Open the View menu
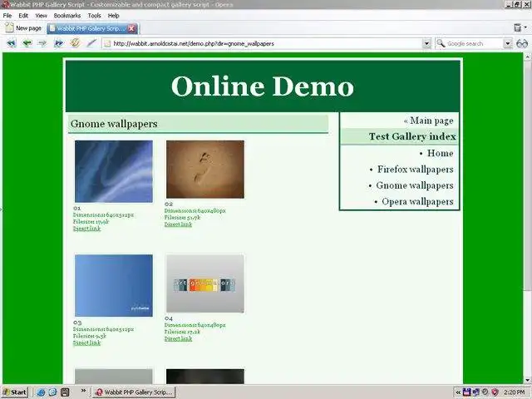Screen dimensions: 532x399 [x=41, y=16]
